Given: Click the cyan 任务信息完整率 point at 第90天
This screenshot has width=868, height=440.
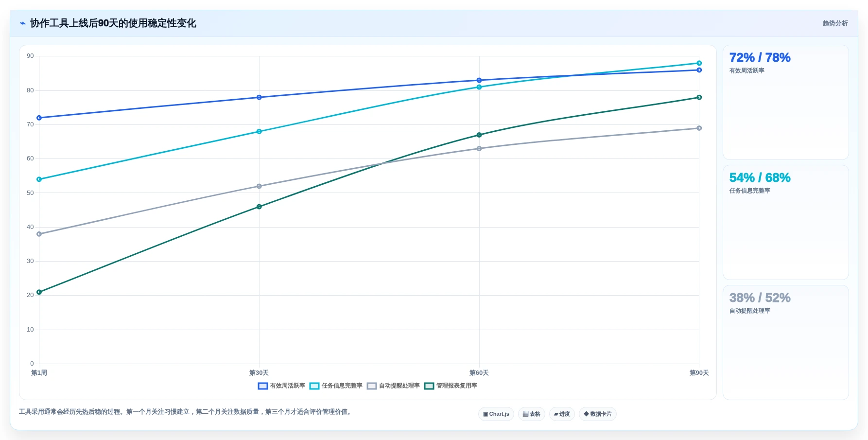Looking at the screenshot, I should point(699,64).
